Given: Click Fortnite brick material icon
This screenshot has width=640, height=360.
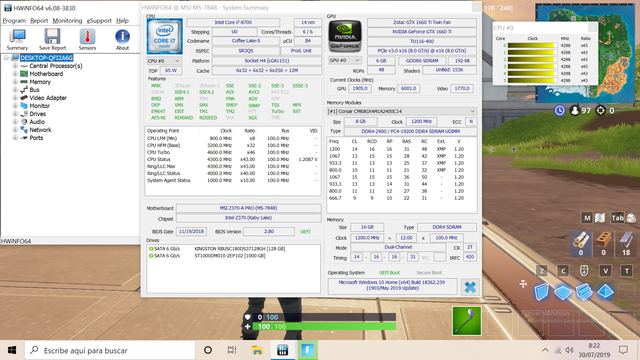Looking at the screenshot, I should [604, 240].
